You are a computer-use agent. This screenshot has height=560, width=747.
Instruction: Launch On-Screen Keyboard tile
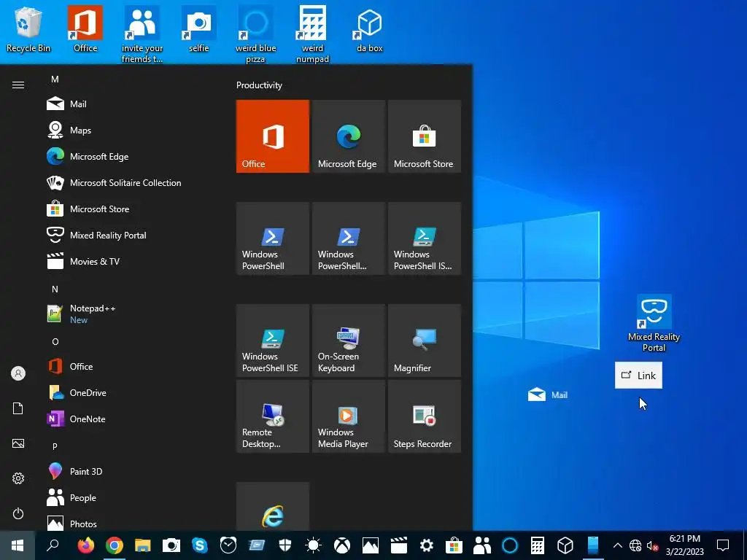click(x=348, y=341)
